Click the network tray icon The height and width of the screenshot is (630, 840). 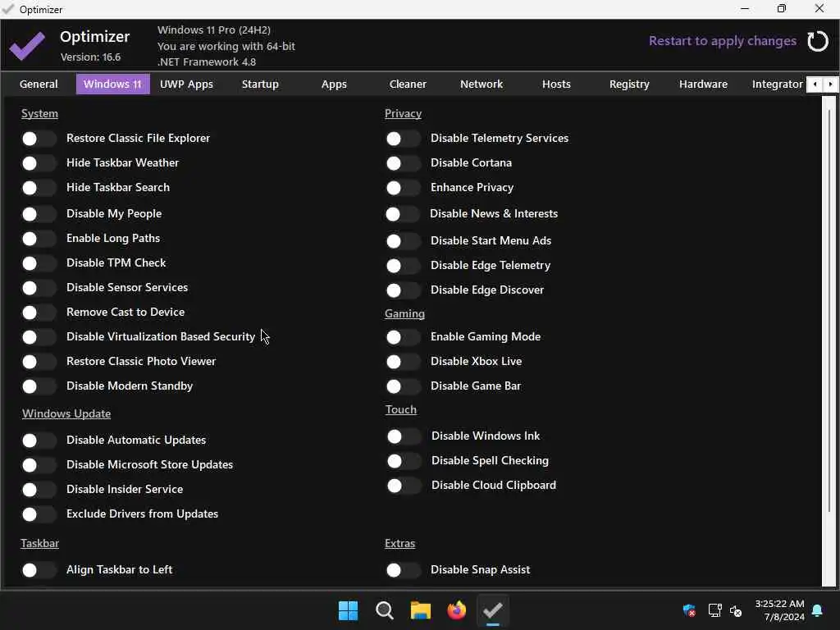coord(714,610)
